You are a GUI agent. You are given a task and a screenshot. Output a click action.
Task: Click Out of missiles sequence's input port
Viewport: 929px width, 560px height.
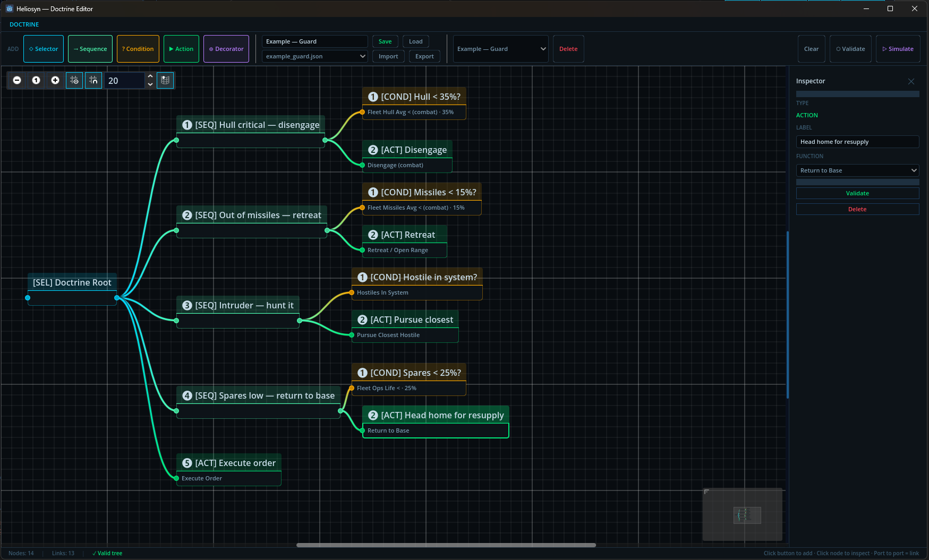coord(176,230)
